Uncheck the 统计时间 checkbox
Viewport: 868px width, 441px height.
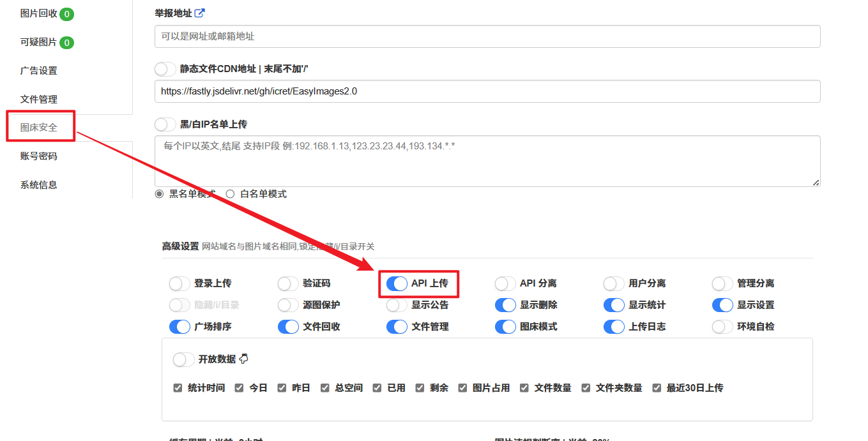tap(178, 388)
